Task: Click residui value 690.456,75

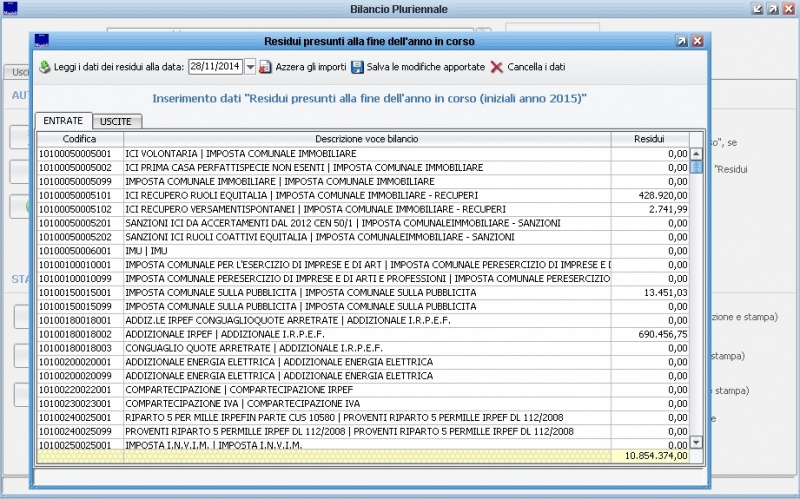Action: pos(649,334)
